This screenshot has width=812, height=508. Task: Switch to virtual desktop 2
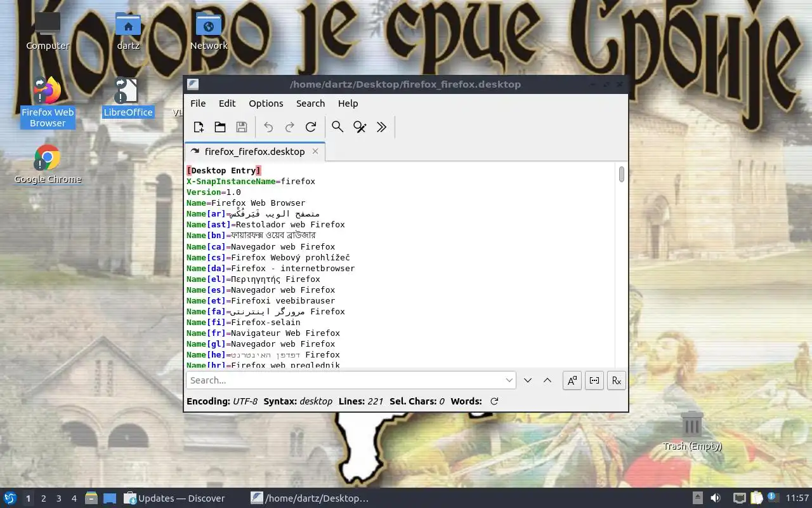[x=43, y=498]
